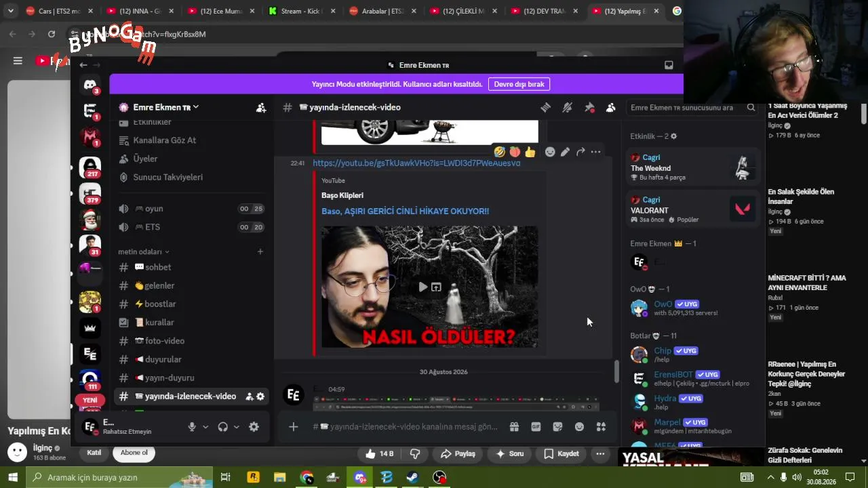
Task: Expand Emre Ekmen server dropdown menu
Action: pyautogui.click(x=195, y=107)
